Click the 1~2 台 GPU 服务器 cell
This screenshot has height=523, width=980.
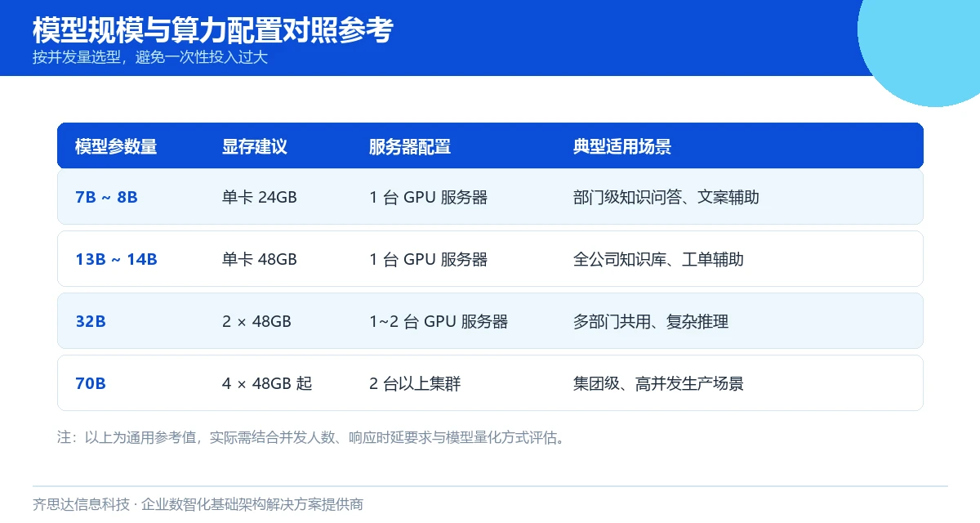[x=439, y=321]
